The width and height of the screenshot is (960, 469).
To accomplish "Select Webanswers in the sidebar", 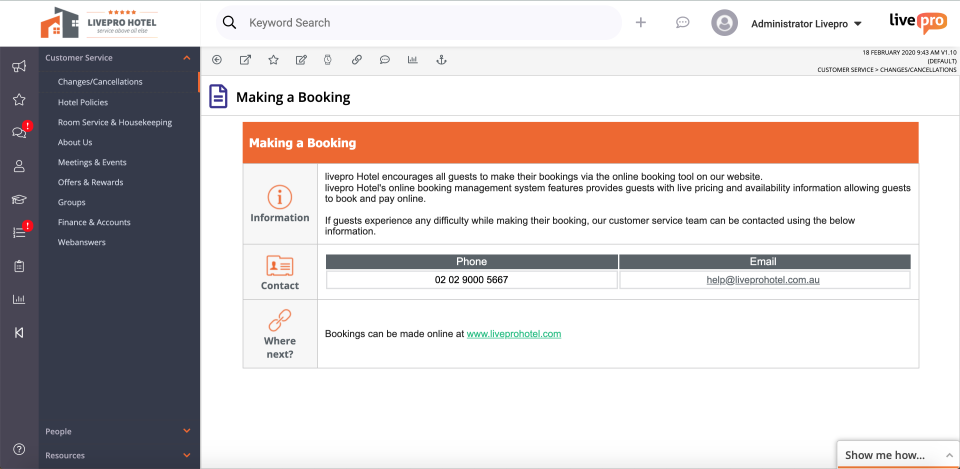I will pyautogui.click(x=81, y=242).
